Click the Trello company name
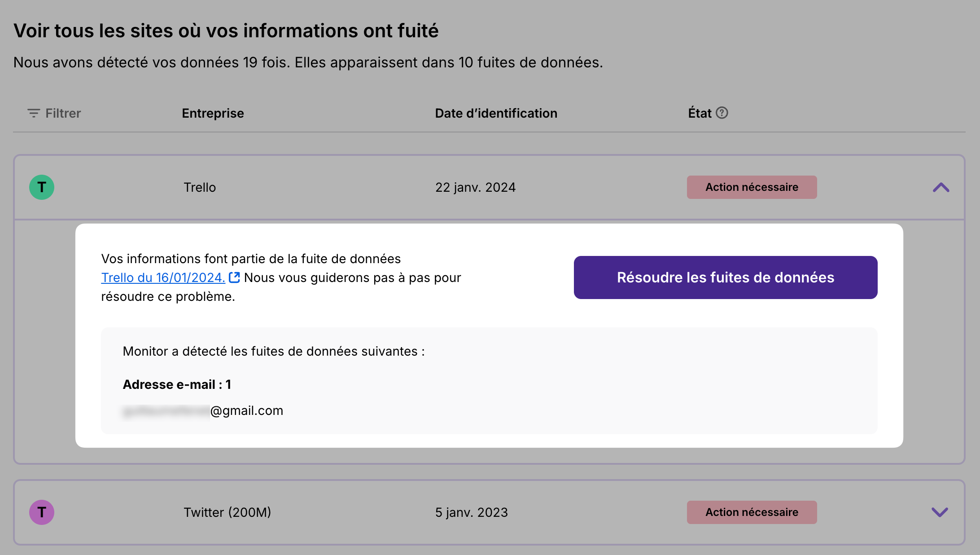This screenshot has height=555, width=980. point(200,187)
